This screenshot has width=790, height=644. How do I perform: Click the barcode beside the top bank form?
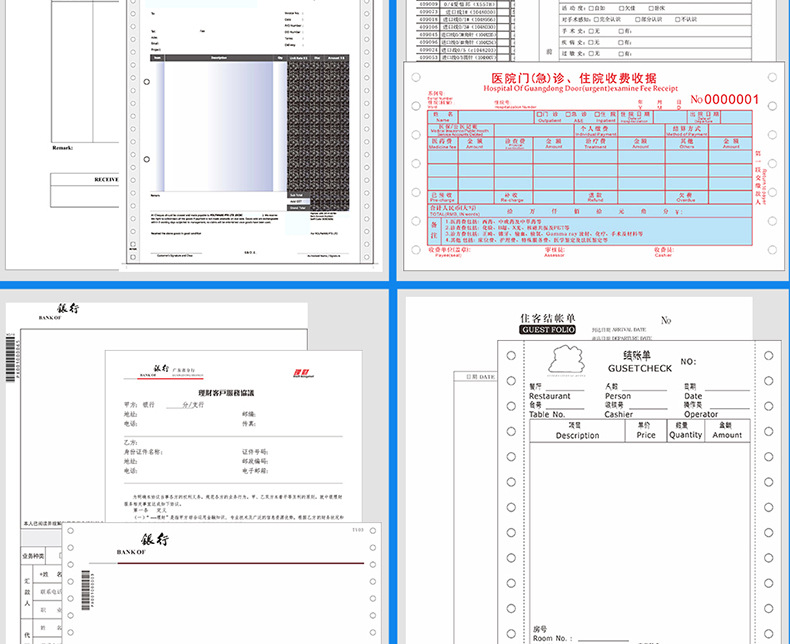tap(11, 358)
